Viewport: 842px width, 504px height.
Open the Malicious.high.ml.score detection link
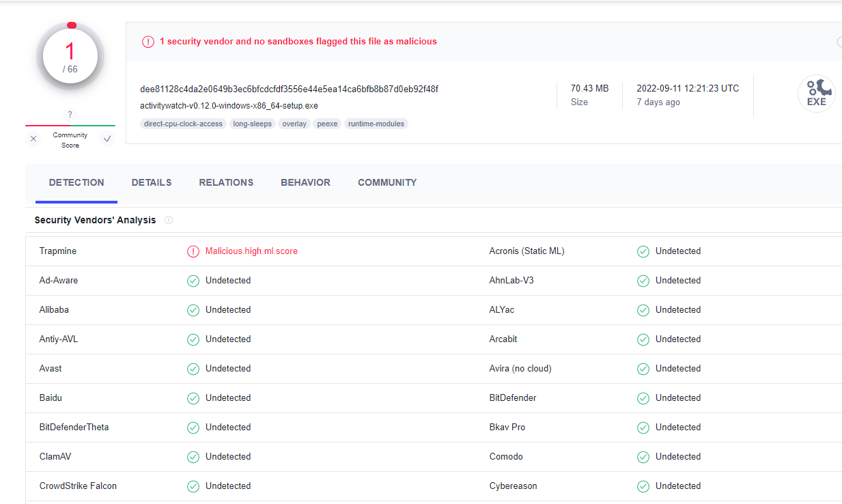tap(251, 251)
